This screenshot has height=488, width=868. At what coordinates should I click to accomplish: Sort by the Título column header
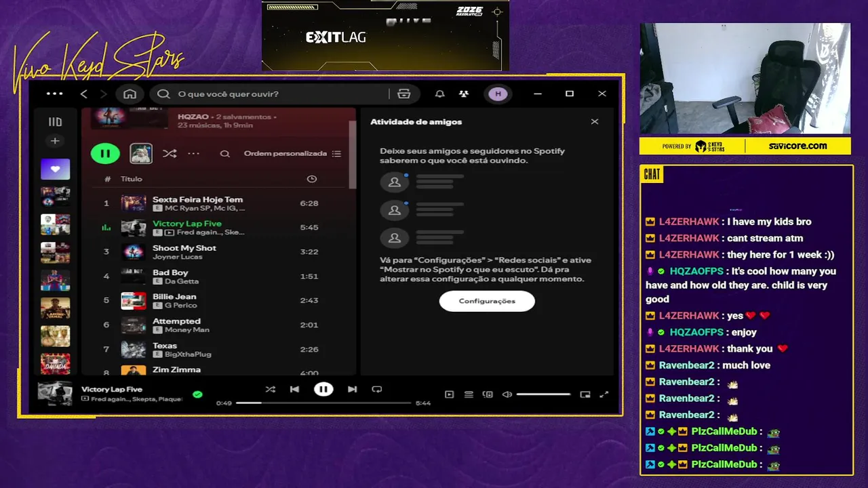pyautogui.click(x=132, y=179)
